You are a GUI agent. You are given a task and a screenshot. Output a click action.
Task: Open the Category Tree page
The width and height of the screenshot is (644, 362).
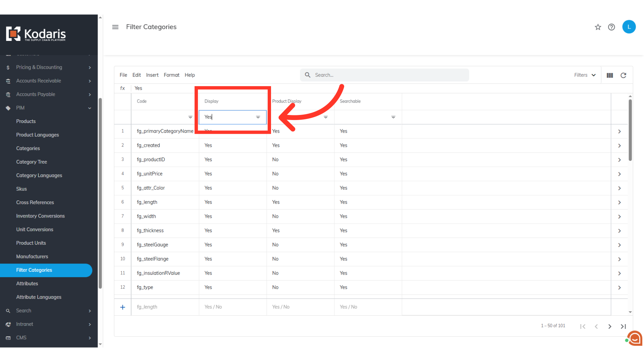[x=32, y=162]
